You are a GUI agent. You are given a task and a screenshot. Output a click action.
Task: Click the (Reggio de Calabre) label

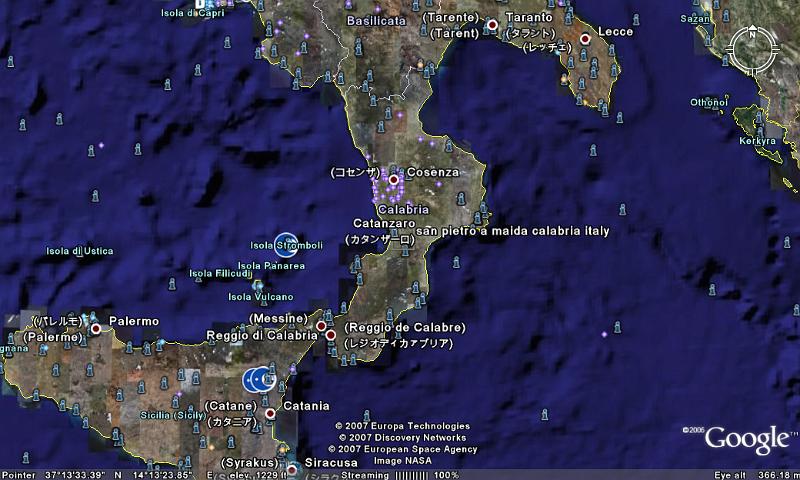(x=405, y=327)
